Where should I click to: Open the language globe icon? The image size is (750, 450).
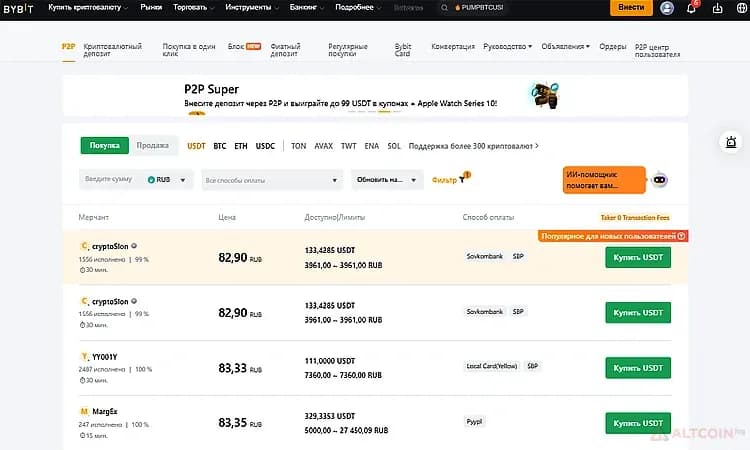click(x=742, y=8)
